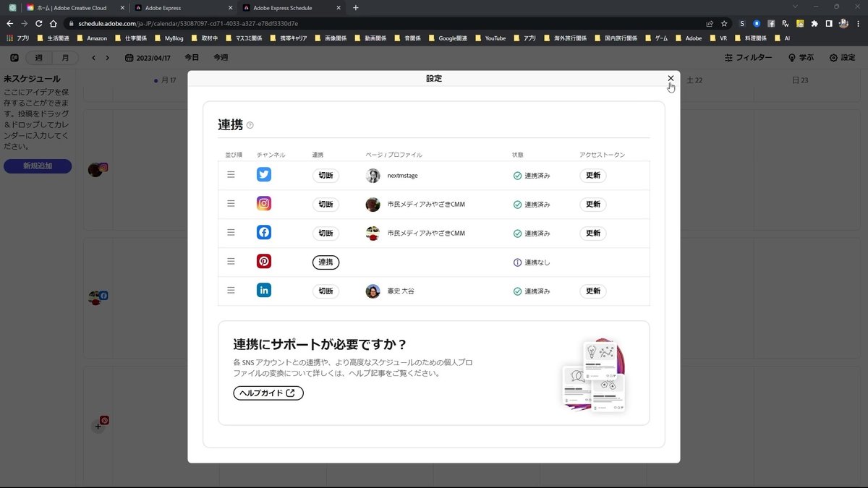
Task: Click the share page icon in address bar
Action: tap(710, 23)
